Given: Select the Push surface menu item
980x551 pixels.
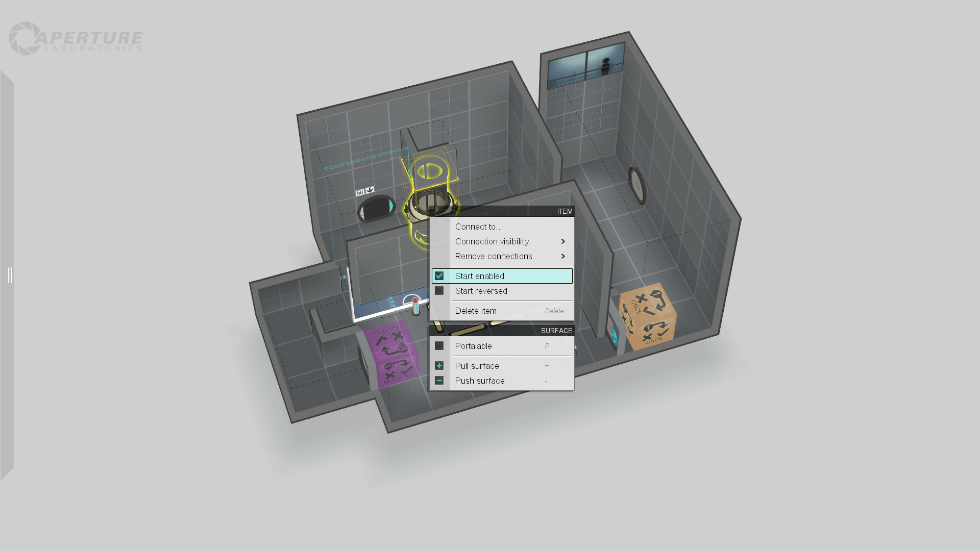Looking at the screenshot, I should (480, 380).
